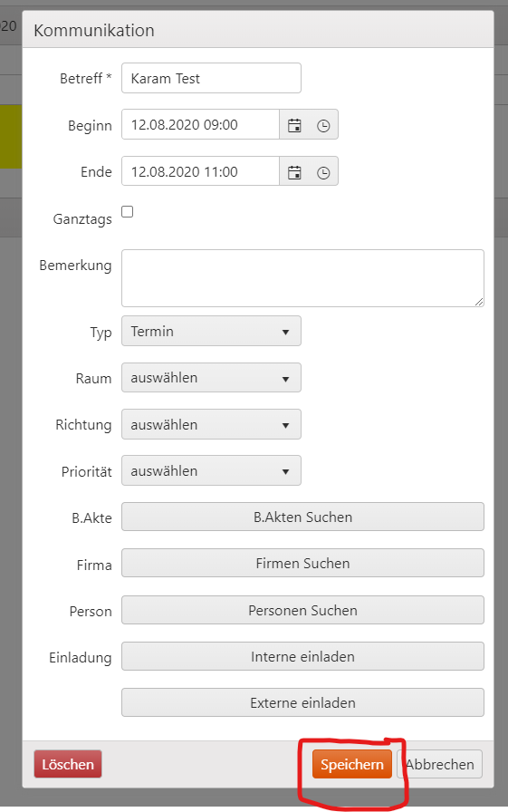Expand the Priorität auswählen dropdown
Image resolution: width=508 pixels, height=812 pixels.
pyautogui.click(x=211, y=470)
